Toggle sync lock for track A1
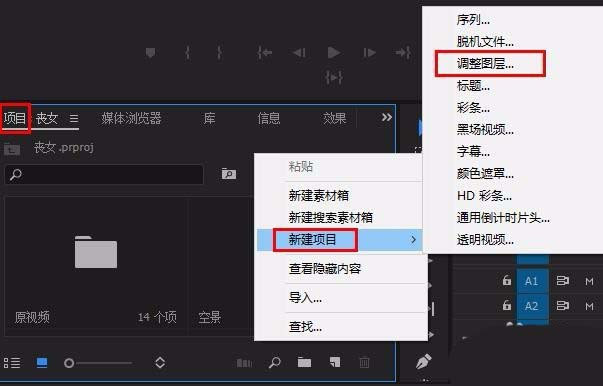 [563, 281]
